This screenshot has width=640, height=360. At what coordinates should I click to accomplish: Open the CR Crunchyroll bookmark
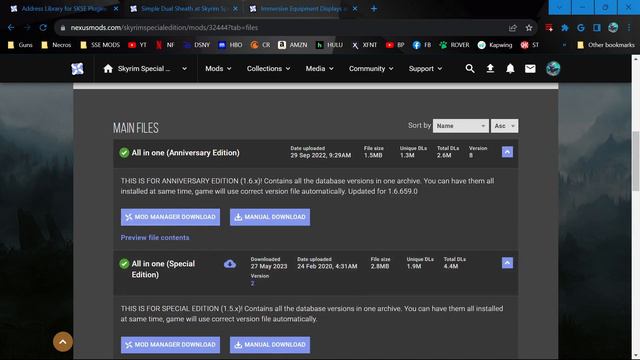[x=260, y=45]
